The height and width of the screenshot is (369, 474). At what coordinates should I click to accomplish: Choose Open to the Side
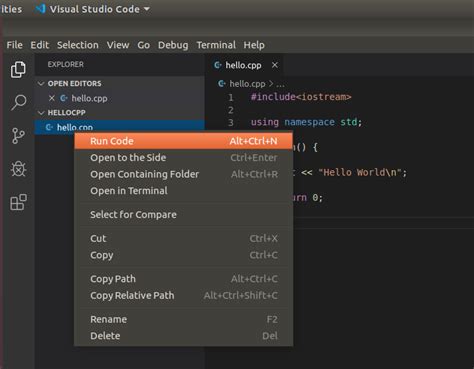click(x=183, y=158)
